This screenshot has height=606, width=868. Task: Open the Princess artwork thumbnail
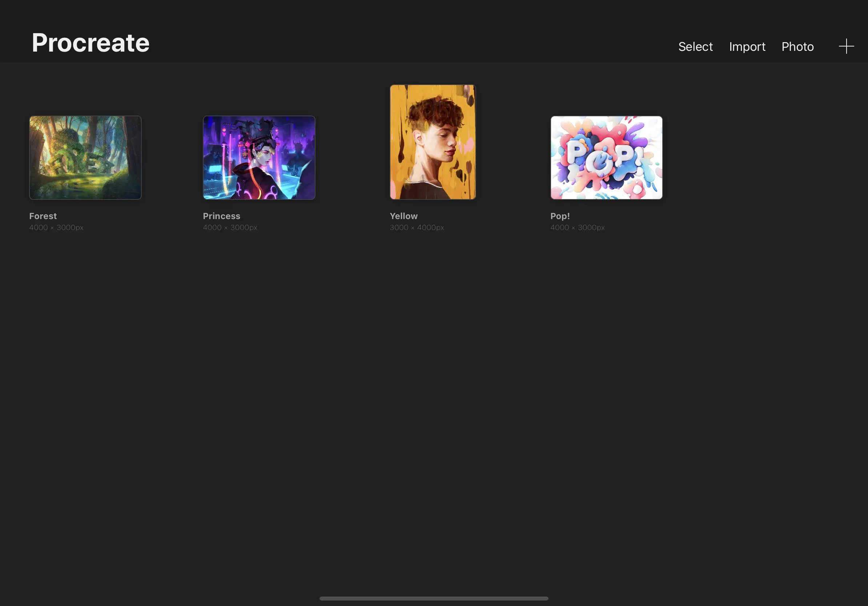click(259, 158)
